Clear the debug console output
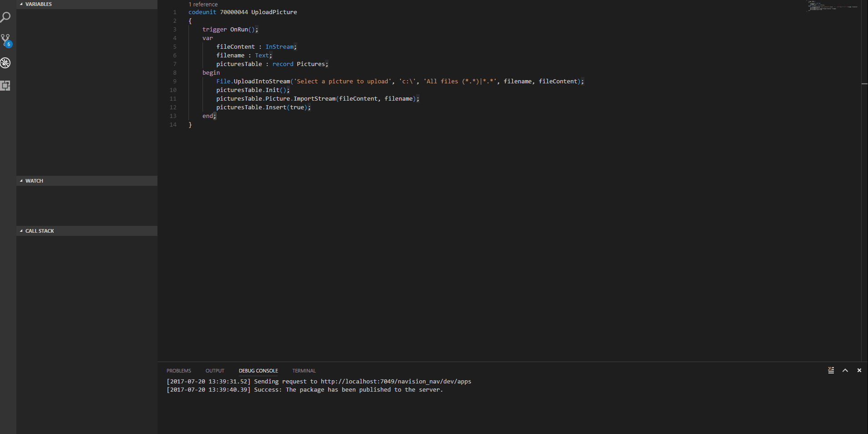This screenshot has height=434, width=868. point(831,370)
